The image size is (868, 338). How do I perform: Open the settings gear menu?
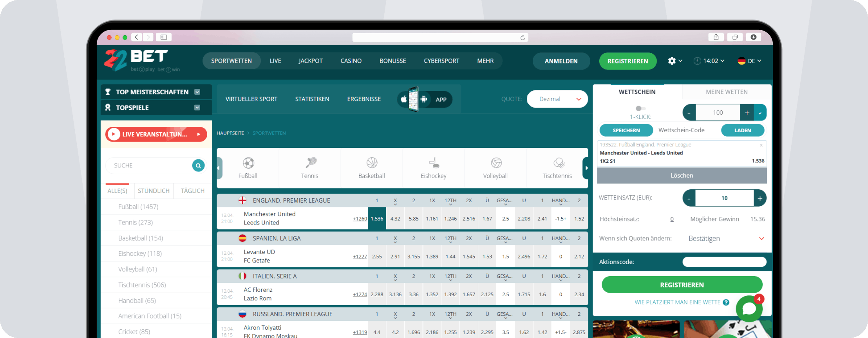(672, 61)
